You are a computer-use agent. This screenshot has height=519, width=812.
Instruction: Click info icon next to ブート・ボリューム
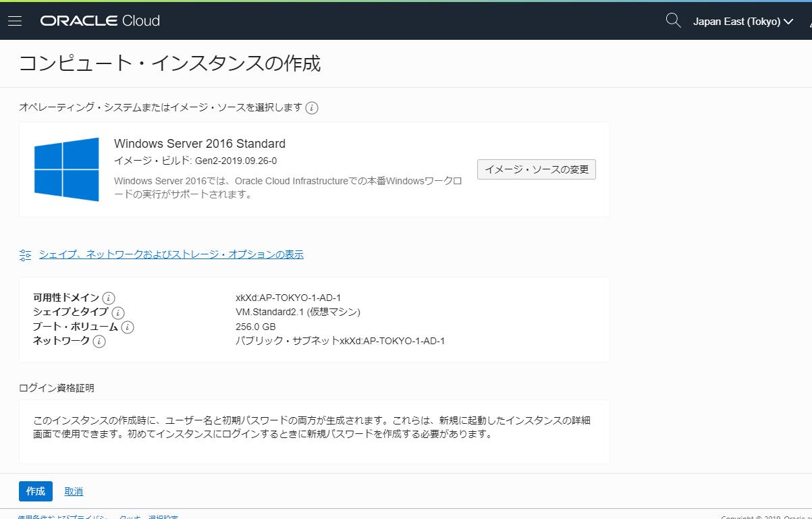[x=128, y=327]
